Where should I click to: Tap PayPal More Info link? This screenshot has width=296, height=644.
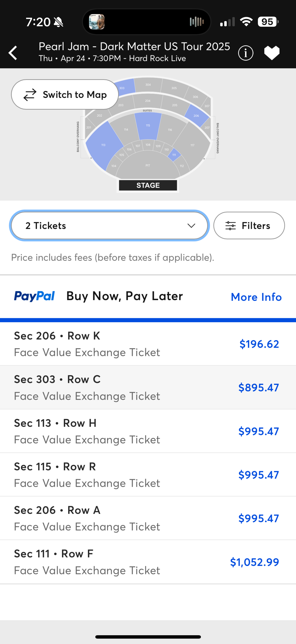coord(256,297)
